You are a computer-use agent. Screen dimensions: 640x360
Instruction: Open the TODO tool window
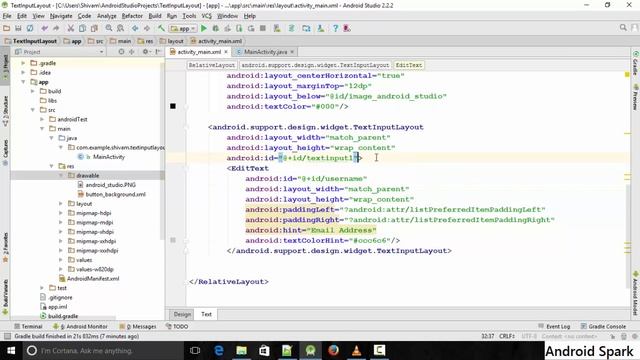(x=177, y=327)
